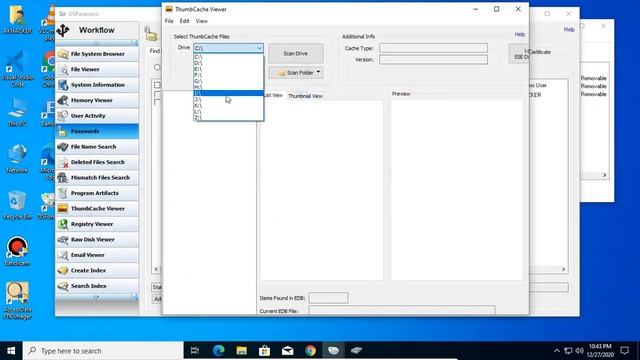Switch to the List View tab
Screen dimensions: 640x360
(x=273, y=95)
